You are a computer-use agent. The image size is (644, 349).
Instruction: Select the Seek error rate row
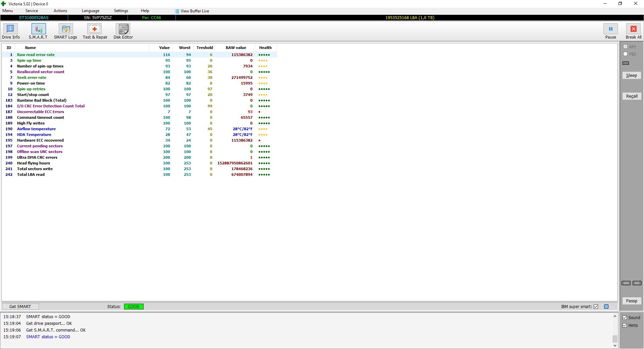click(x=140, y=78)
